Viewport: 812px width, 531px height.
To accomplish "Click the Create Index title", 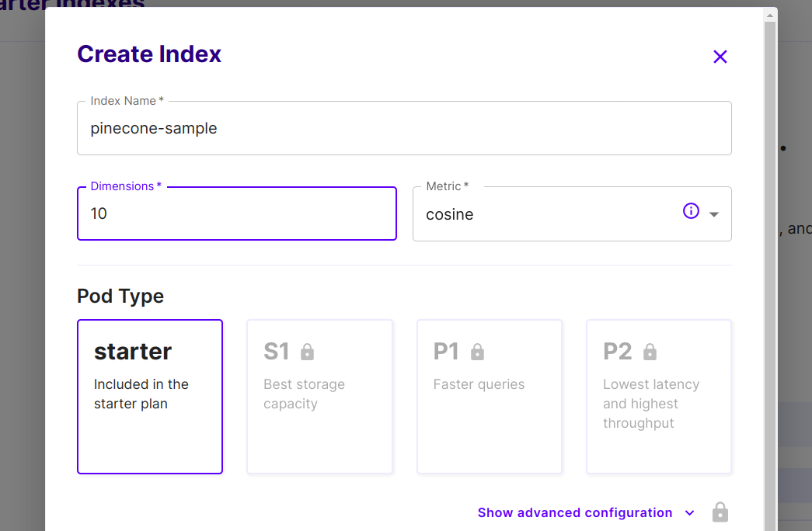I will tap(149, 54).
